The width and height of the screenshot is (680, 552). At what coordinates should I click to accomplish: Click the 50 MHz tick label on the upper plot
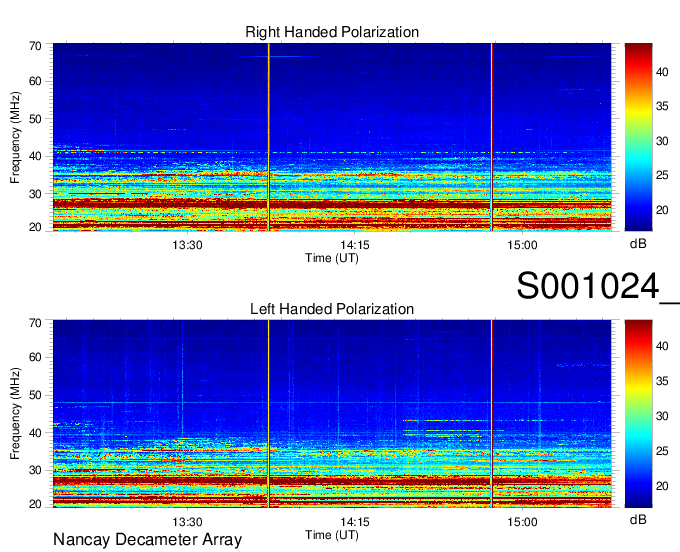[35, 119]
